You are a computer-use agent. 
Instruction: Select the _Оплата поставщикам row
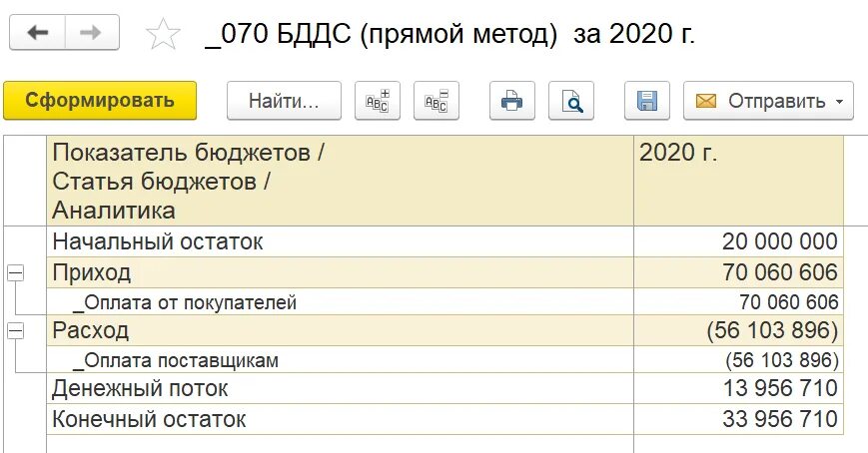click(x=445, y=360)
